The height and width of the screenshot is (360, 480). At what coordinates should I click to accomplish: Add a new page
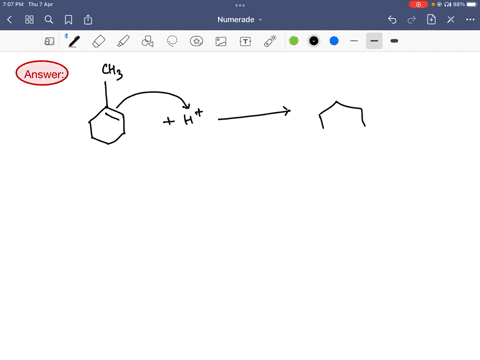pyautogui.click(x=431, y=20)
